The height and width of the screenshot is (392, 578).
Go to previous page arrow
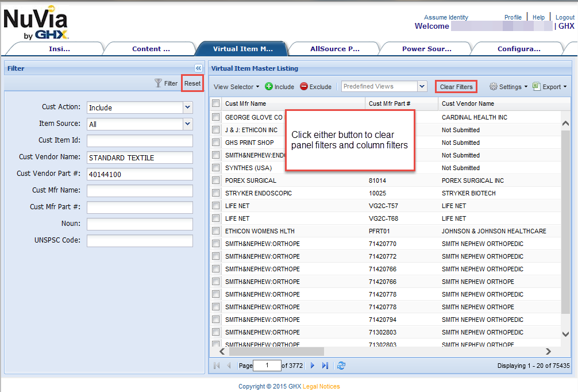229,366
